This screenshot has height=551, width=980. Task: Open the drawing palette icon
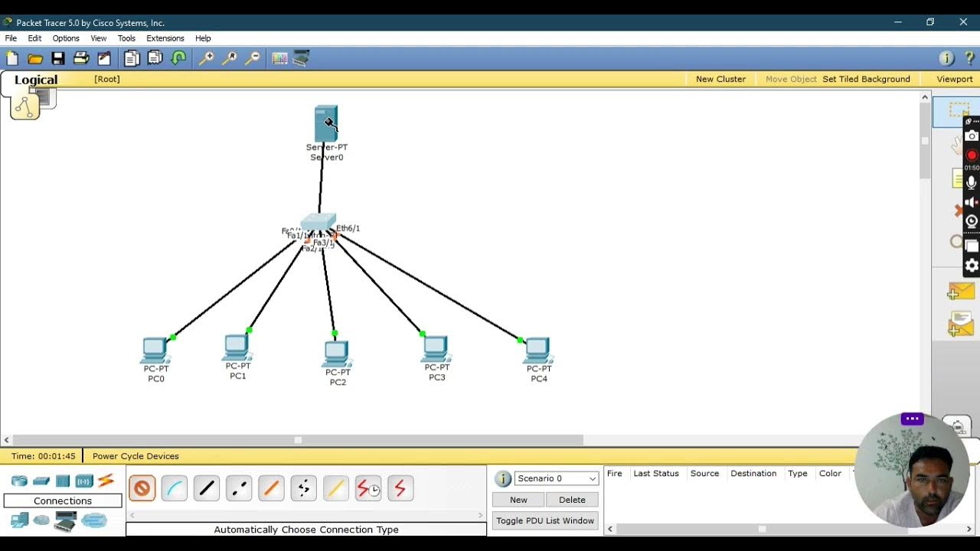279,58
